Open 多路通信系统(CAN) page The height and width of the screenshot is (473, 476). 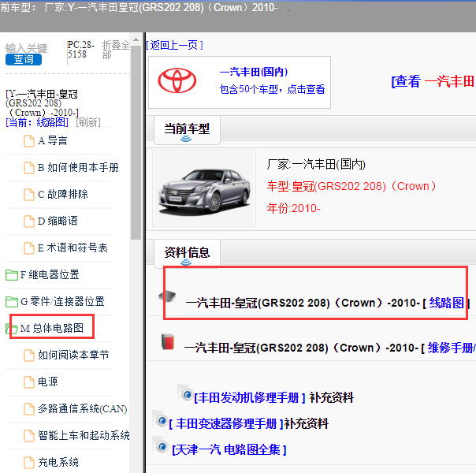pyautogui.click(x=83, y=408)
